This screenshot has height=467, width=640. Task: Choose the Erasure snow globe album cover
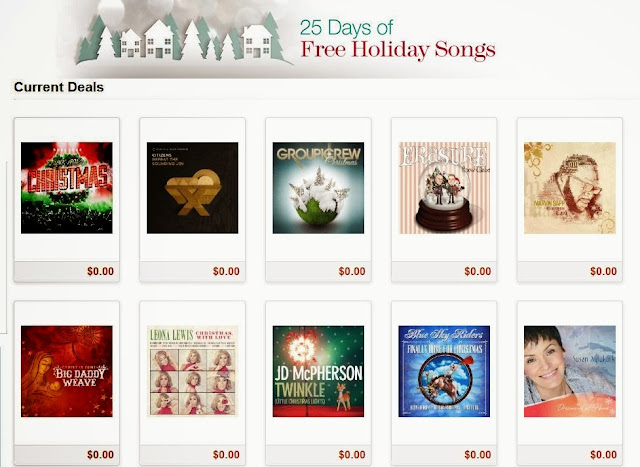click(444, 188)
